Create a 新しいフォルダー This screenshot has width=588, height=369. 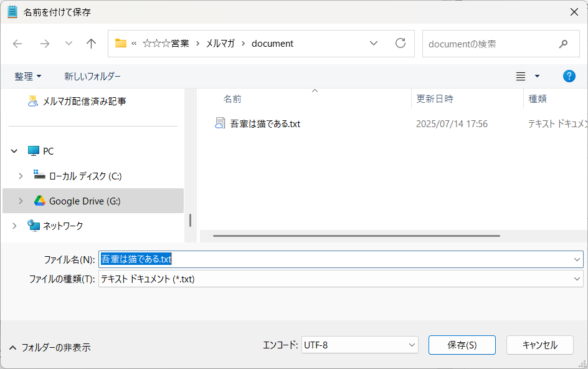click(92, 77)
